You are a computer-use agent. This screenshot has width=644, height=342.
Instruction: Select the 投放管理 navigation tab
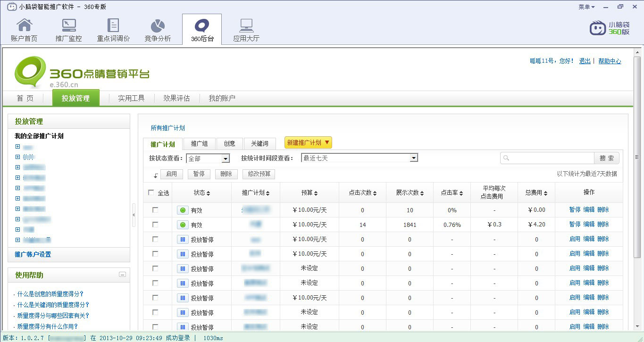point(75,98)
